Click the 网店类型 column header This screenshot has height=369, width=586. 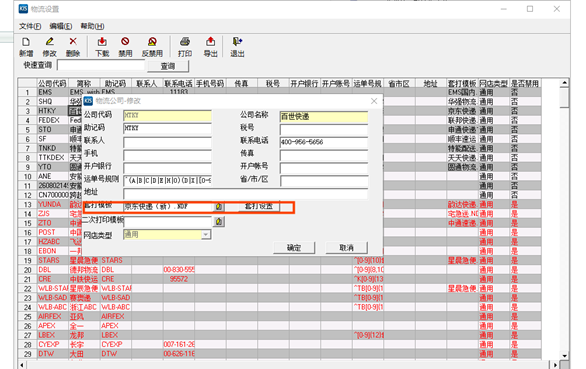[494, 83]
